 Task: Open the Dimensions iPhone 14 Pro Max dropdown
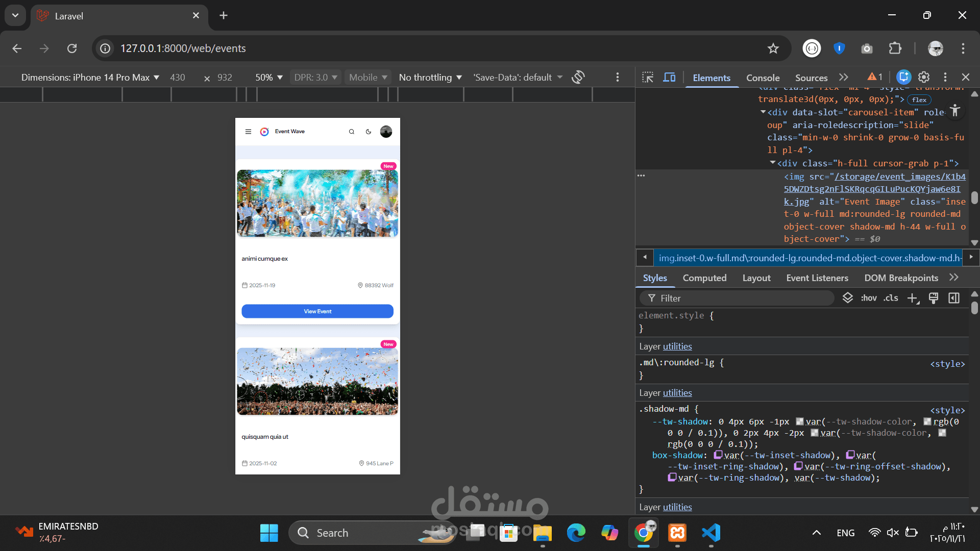pos(90,78)
